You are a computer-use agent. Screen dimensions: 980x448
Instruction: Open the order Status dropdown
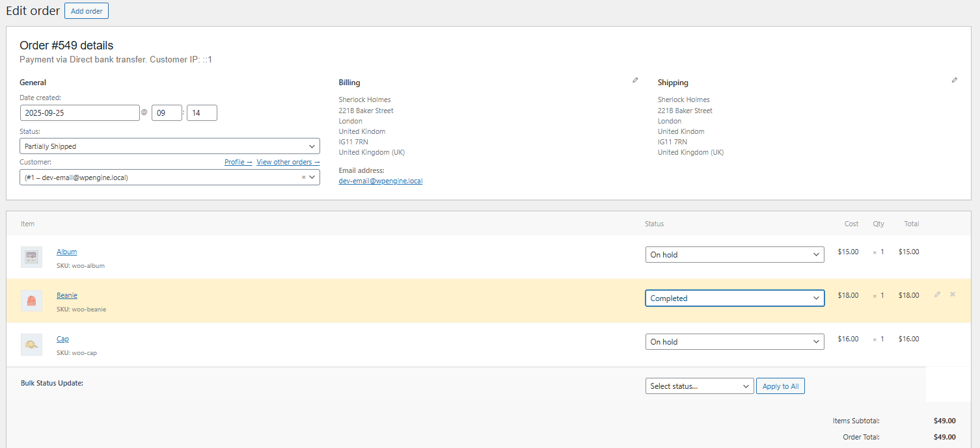click(x=169, y=146)
